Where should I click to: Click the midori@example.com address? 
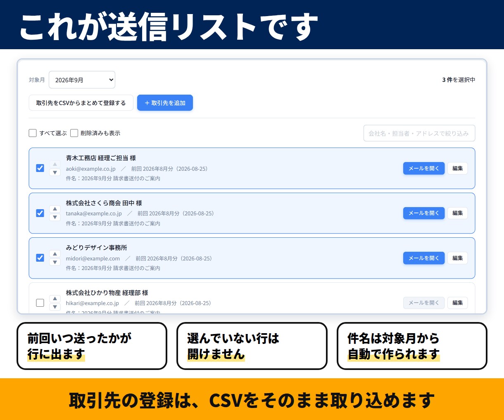click(93, 258)
